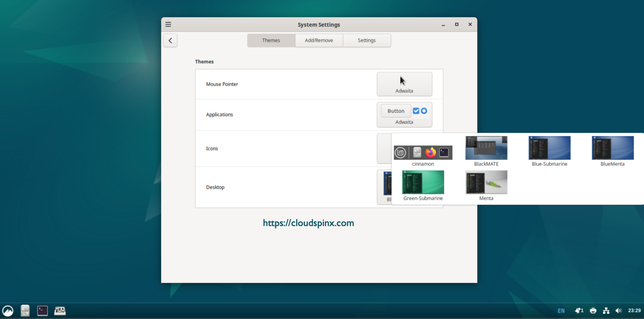The height and width of the screenshot is (319, 644).
Task: Open the cloudspinx.com link
Action: 308,223
